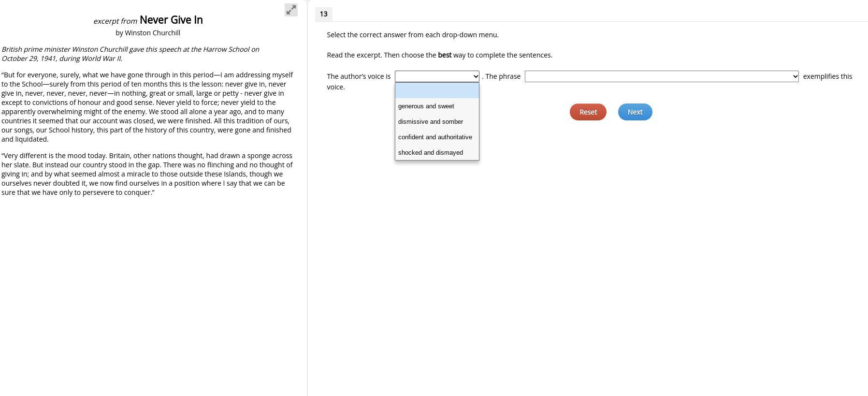The width and height of the screenshot is (868, 396).
Task: Select question number 13 tab
Action: 323,14
